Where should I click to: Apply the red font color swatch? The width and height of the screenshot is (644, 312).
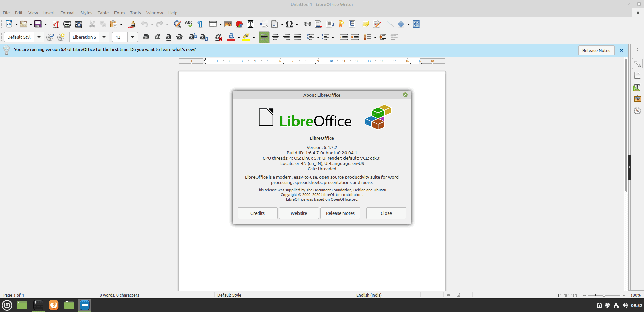click(x=231, y=37)
